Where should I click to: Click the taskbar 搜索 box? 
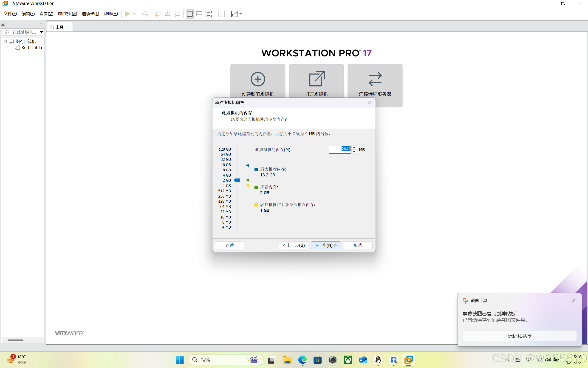pos(226,360)
